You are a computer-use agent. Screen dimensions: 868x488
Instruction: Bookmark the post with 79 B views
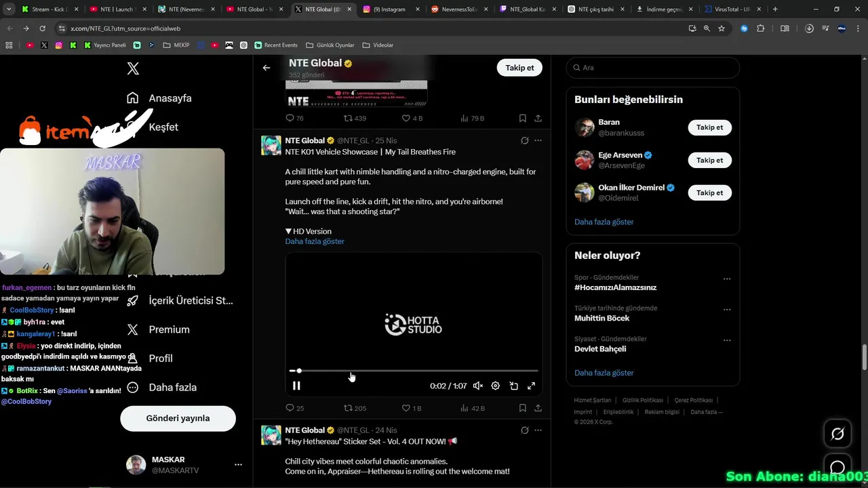[x=523, y=118]
